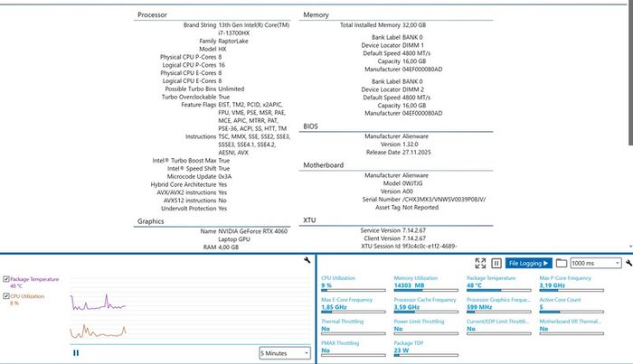Uncheck Package Temperature graph checkbox
This screenshot has width=633, height=364.
pyautogui.click(x=6, y=279)
